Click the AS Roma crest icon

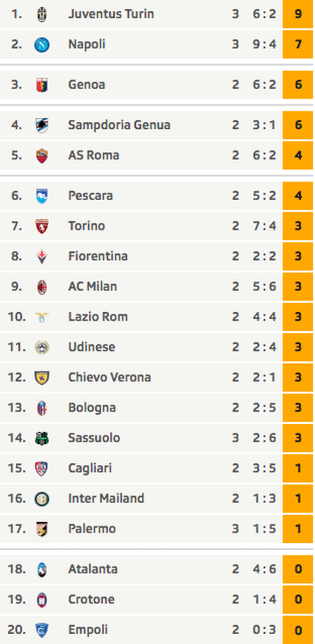[42, 156]
